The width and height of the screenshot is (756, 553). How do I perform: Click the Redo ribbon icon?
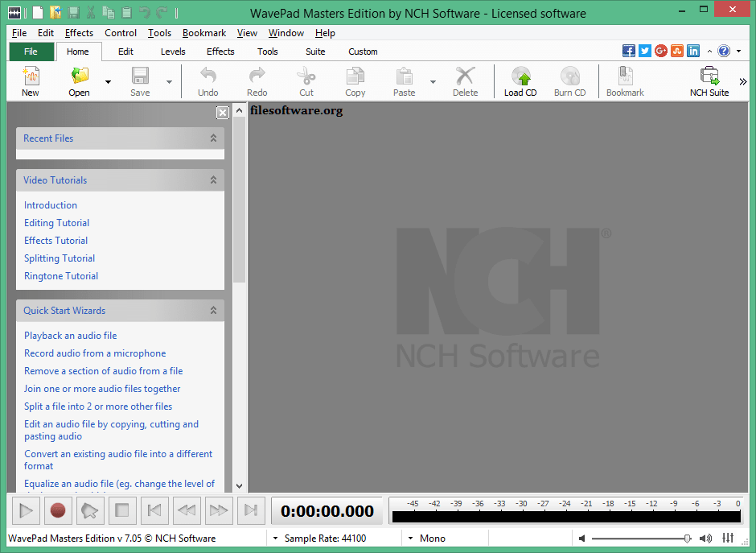(257, 76)
